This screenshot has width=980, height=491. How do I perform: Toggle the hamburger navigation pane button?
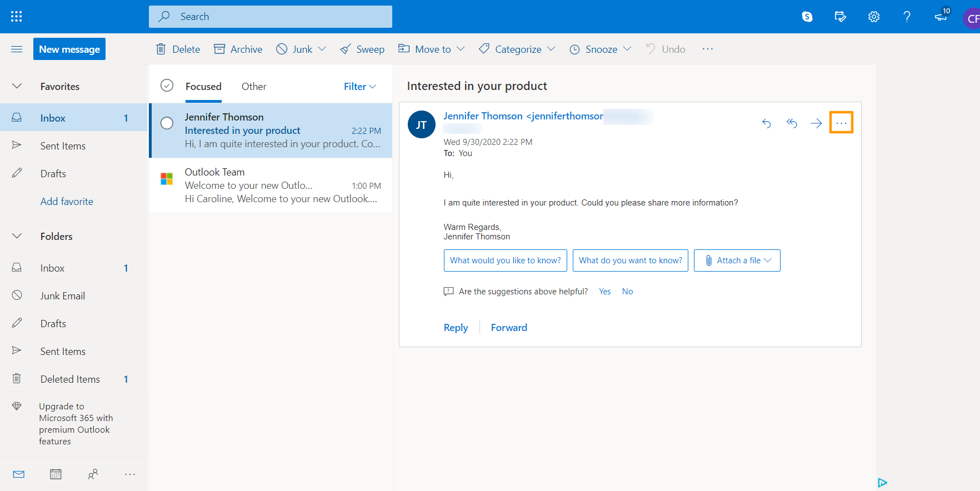coord(17,49)
